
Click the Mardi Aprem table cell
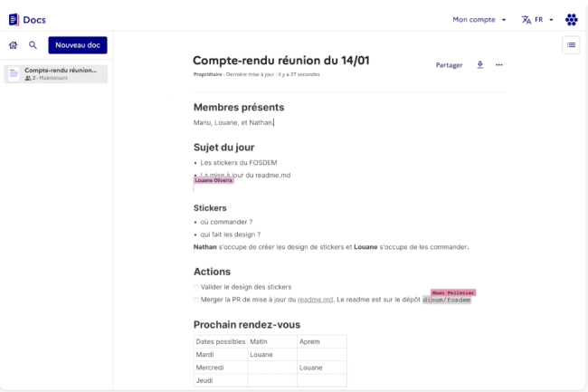coord(322,355)
